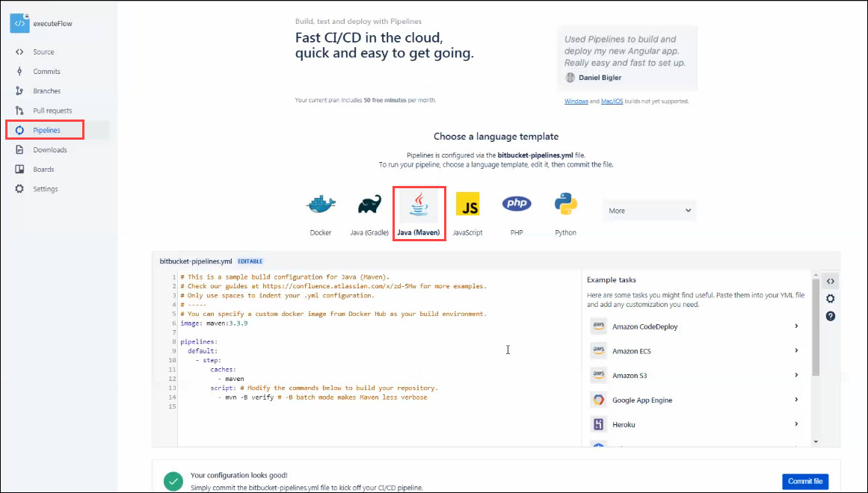The width and height of the screenshot is (868, 493).
Task: Click the JavaScript template label
Action: (x=467, y=233)
